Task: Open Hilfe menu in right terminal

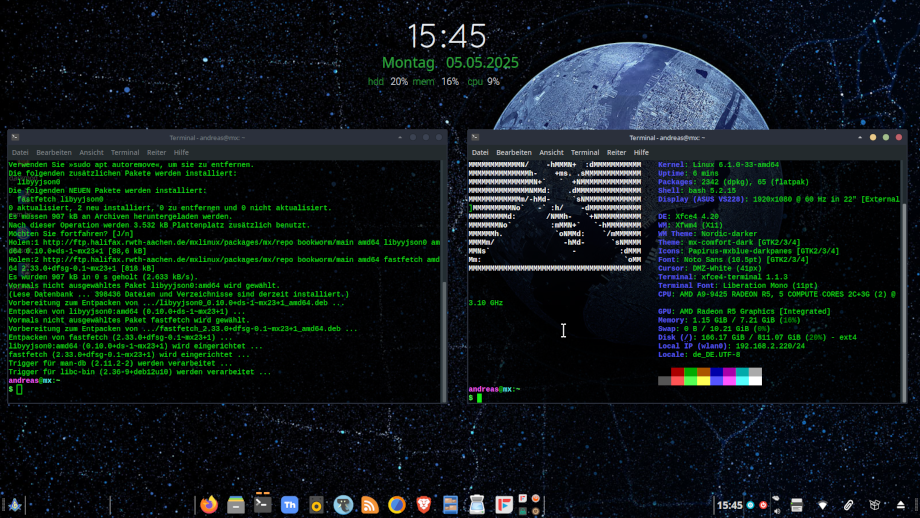Action: click(641, 153)
